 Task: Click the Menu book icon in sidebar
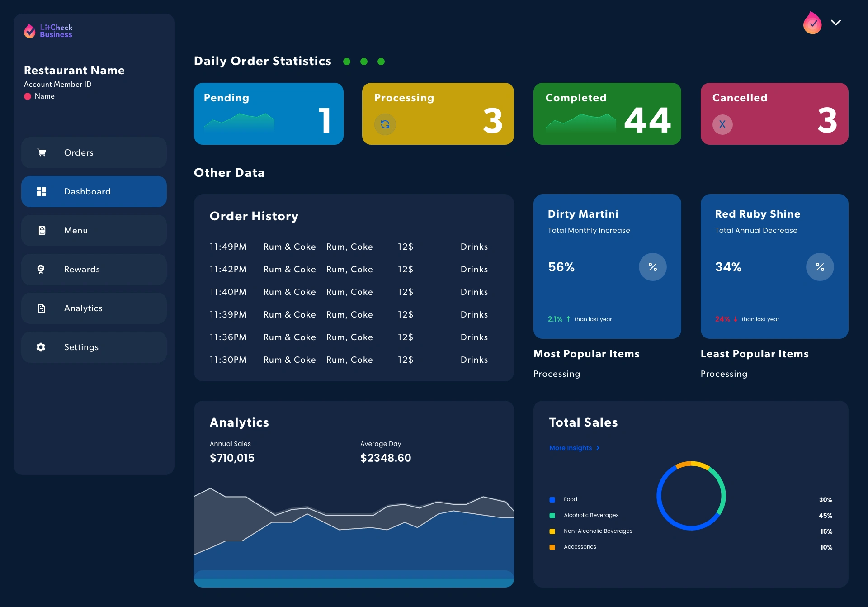[x=42, y=231]
